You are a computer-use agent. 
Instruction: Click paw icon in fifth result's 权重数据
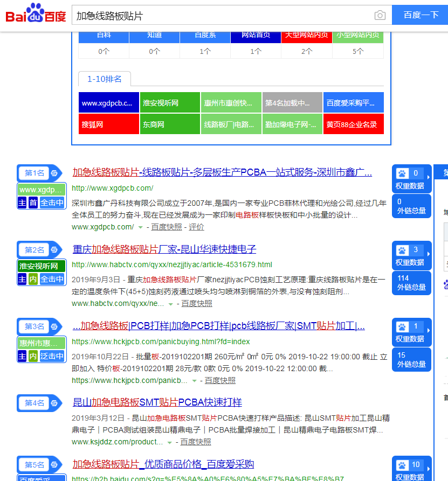[x=402, y=465]
